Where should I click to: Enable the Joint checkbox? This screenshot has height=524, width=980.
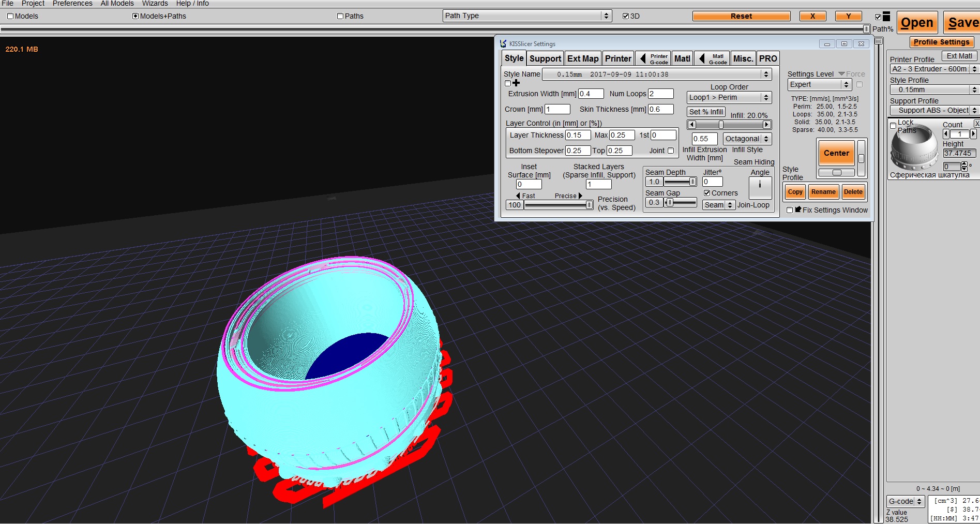tap(671, 151)
